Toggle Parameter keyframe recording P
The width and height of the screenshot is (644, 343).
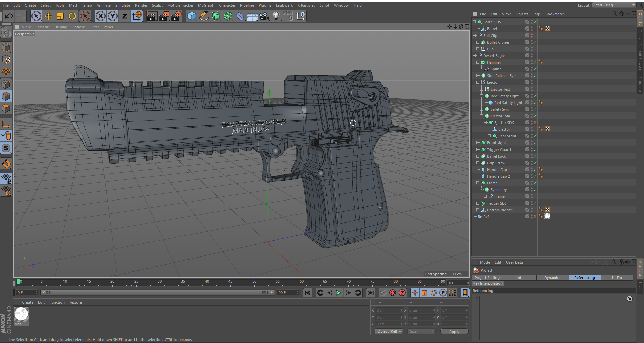(443, 293)
